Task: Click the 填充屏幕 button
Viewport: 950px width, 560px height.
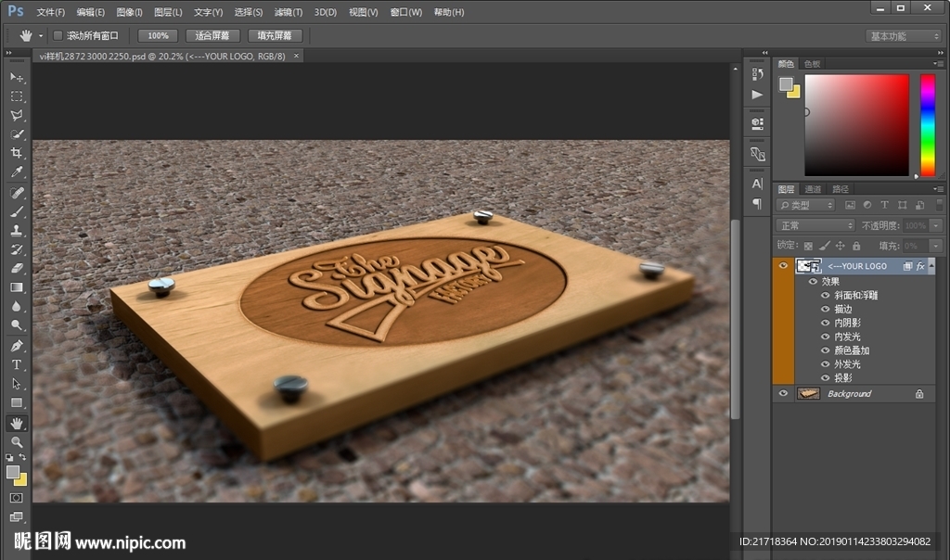Action: (x=274, y=36)
